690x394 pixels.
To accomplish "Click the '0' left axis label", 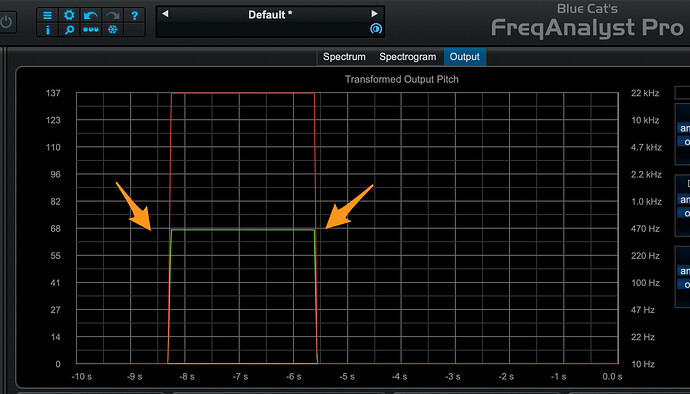I will [x=58, y=364].
